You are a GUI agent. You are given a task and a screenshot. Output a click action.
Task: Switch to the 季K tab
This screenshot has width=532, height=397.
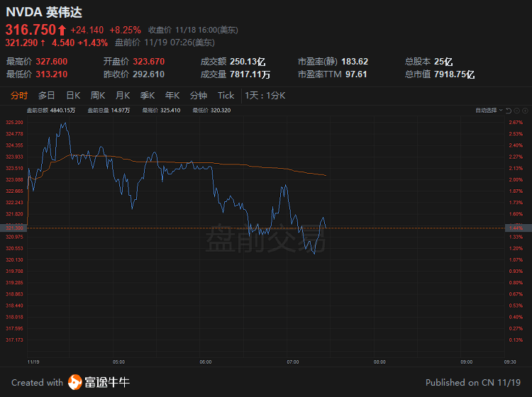148,96
